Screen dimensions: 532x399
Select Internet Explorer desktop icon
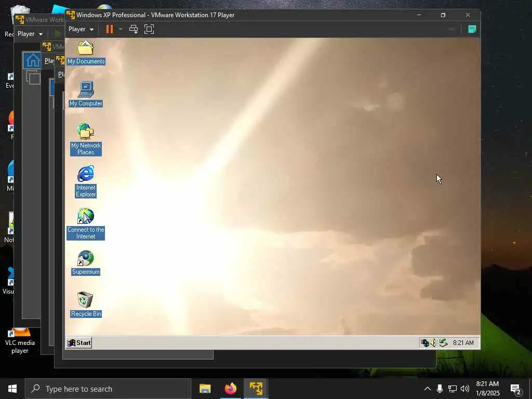pos(86,181)
